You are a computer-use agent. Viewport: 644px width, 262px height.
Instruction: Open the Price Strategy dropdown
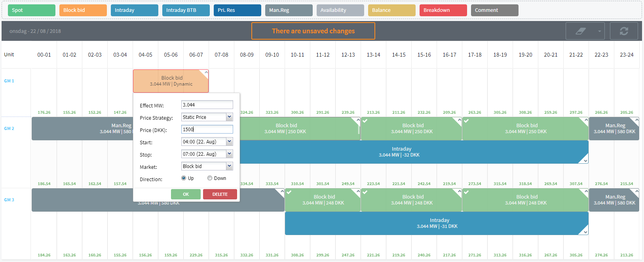[229, 117]
